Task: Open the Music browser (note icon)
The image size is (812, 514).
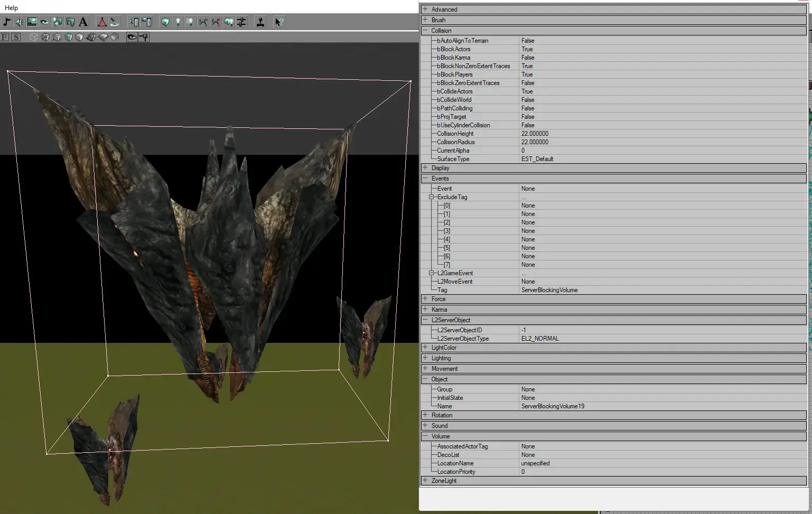Action: click(7, 22)
